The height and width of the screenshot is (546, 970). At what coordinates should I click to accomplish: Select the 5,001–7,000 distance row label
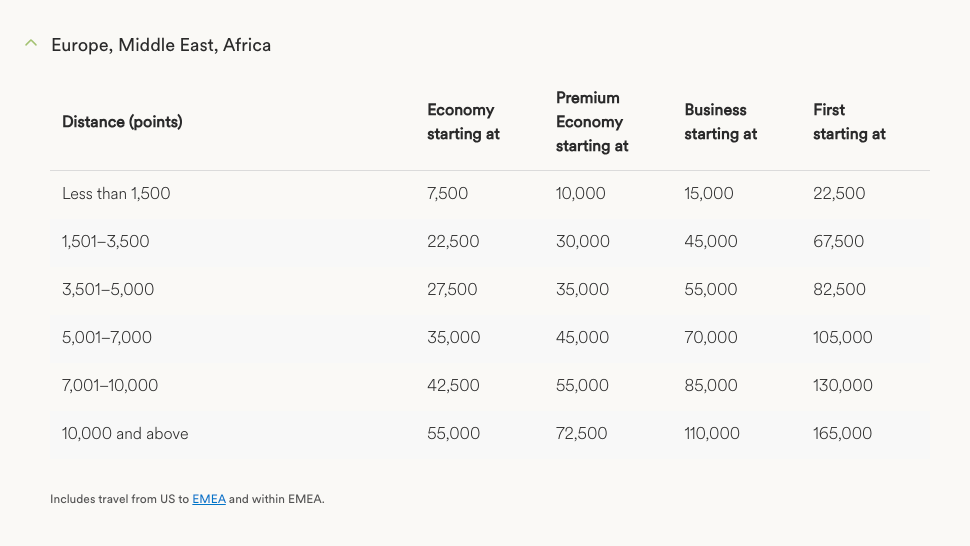click(107, 338)
